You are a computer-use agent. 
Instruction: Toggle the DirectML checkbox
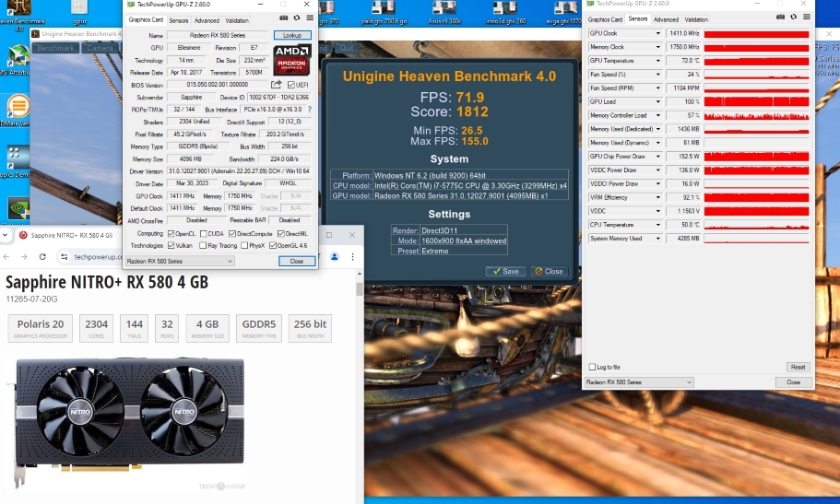point(280,233)
